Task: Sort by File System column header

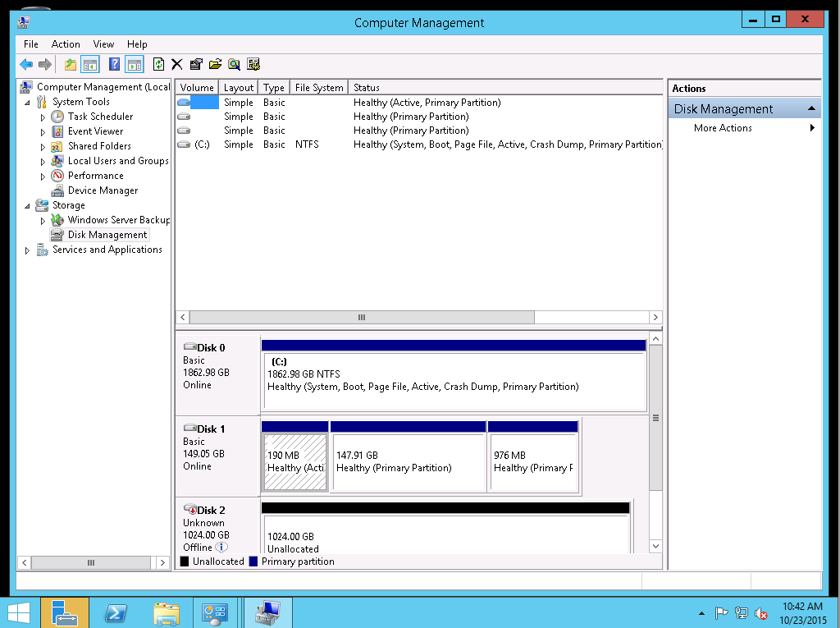Action: 318,88
